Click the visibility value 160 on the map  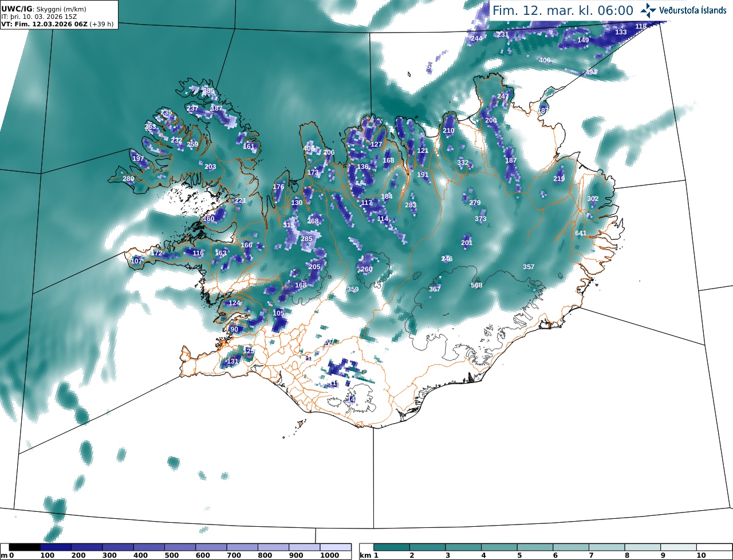tap(208, 219)
